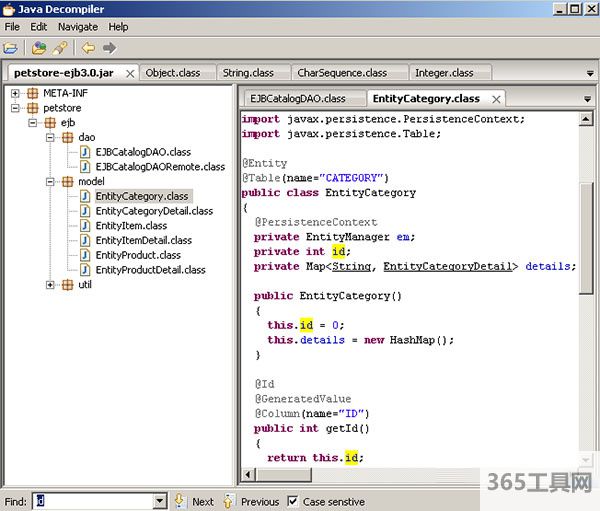Close the EntityCategory.class editor tab
This screenshot has height=511, width=600.
(x=495, y=99)
